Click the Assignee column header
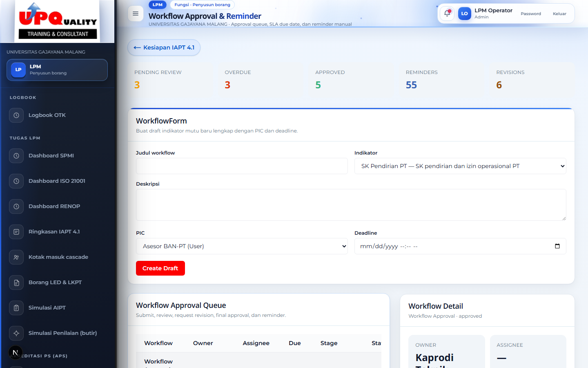This screenshot has width=588, height=368. point(256,343)
